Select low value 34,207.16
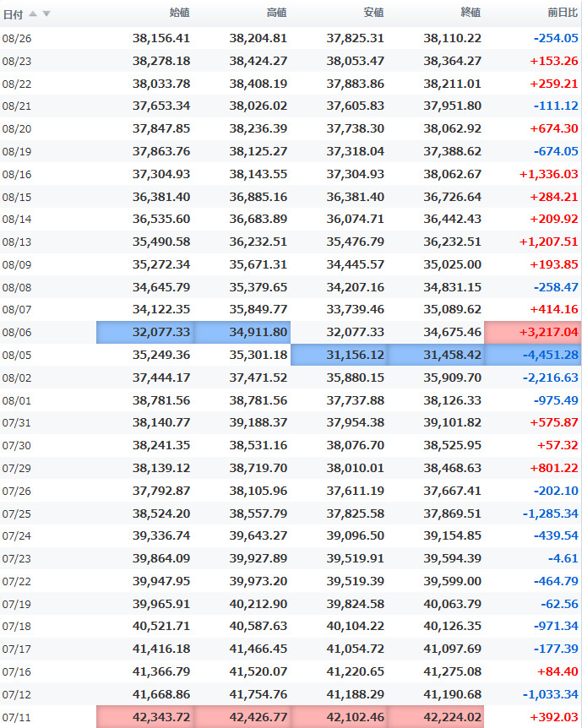The image size is (582, 728). (356, 287)
